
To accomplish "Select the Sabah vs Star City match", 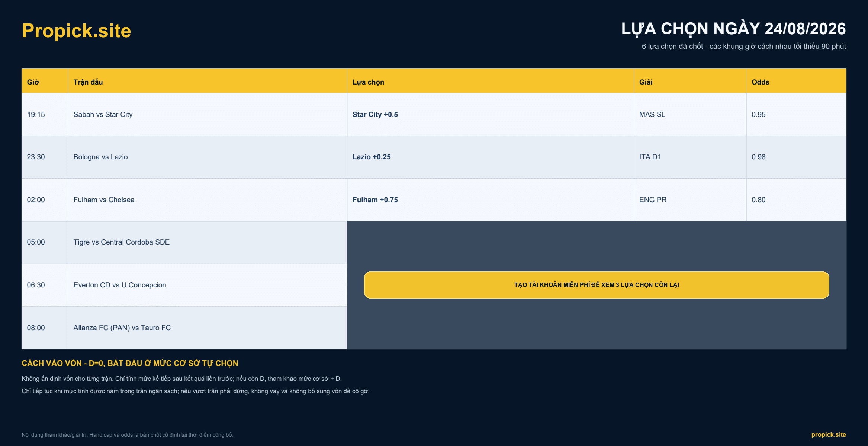I will [103, 114].
